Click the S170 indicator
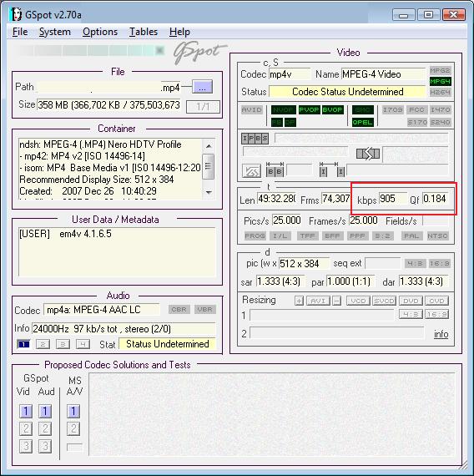The image size is (474, 476). tap(416, 122)
